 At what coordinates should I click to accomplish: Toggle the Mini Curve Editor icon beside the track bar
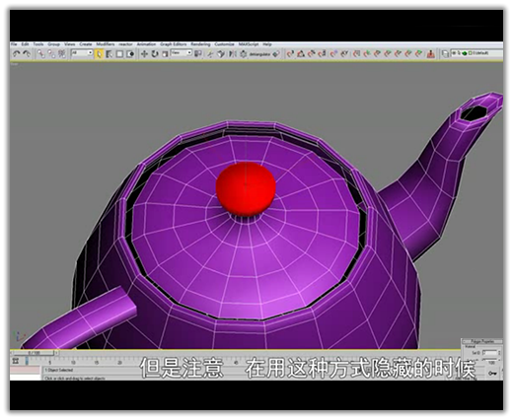pos(16,361)
